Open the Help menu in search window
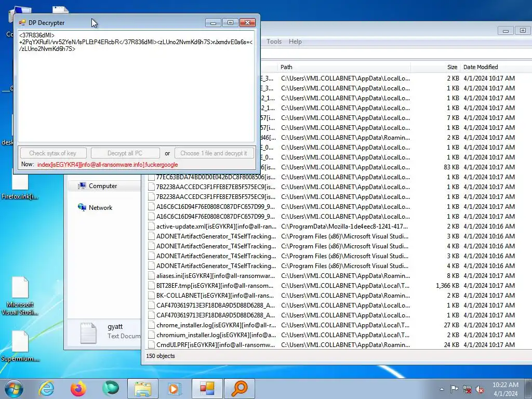The width and height of the screenshot is (532, 399). click(x=295, y=42)
